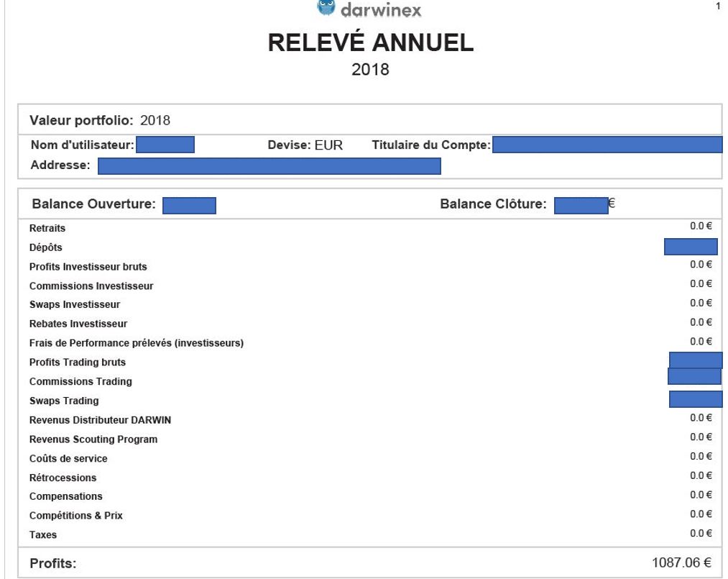Click the Swaps Investisseur label
728x579 pixels.
(75, 304)
